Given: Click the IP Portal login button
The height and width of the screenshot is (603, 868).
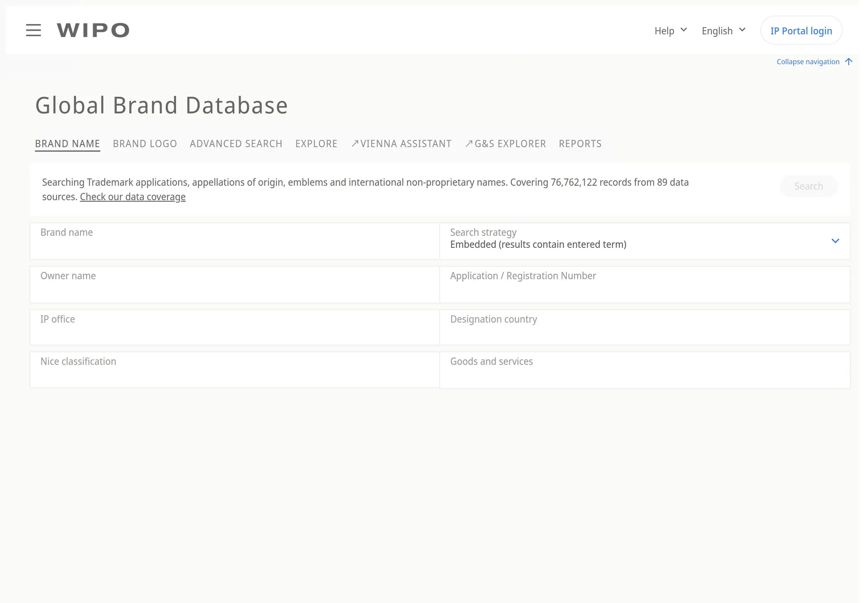Looking at the screenshot, I should 801,31.
